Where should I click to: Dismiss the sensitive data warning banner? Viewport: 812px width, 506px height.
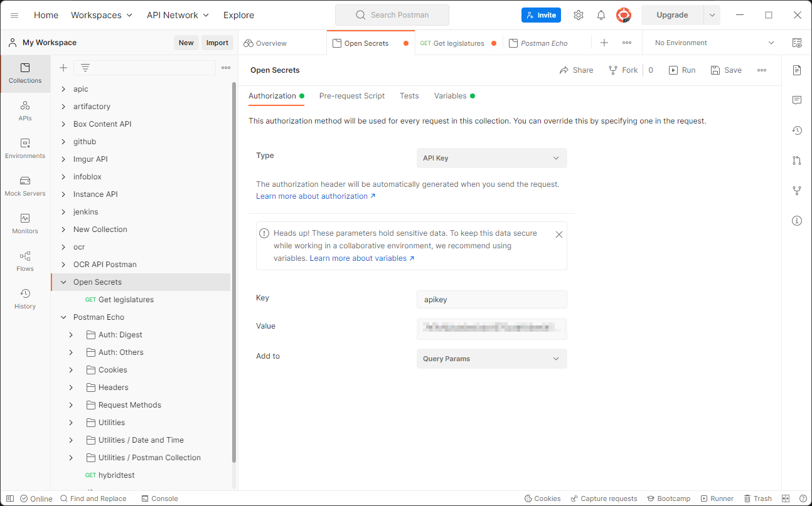[x=558, y=234]
